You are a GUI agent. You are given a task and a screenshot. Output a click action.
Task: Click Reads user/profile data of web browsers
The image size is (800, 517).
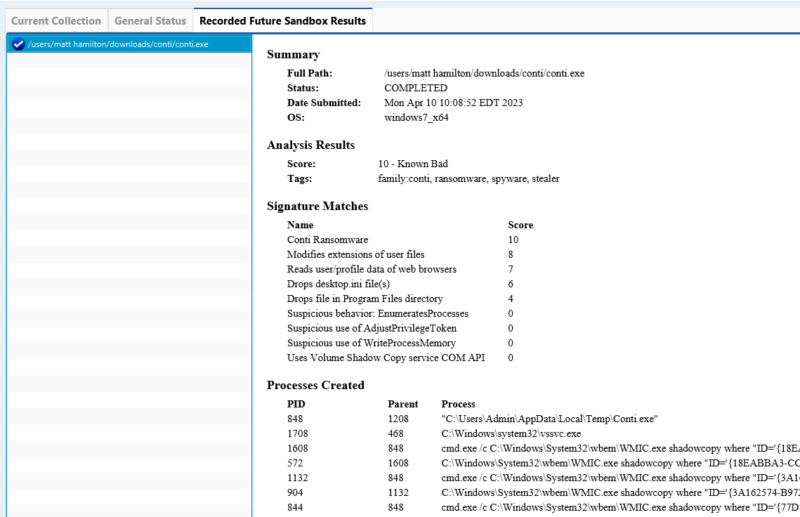click(x=371, y=269)
